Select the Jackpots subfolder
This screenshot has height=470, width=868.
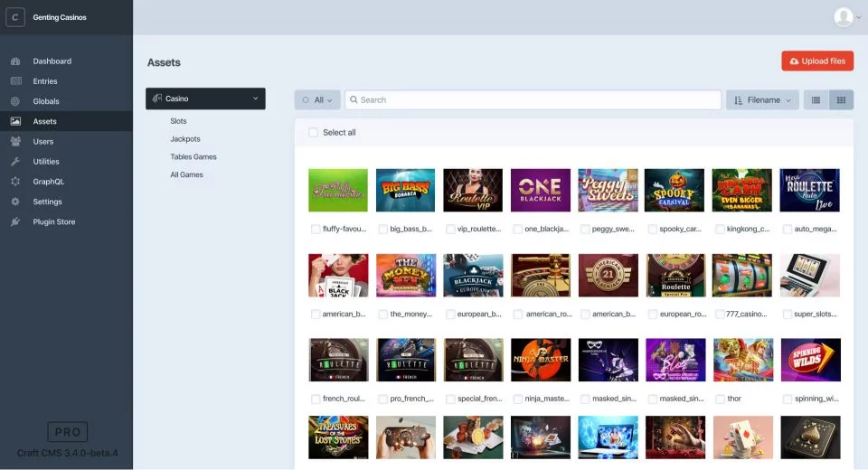pos(184,139)
